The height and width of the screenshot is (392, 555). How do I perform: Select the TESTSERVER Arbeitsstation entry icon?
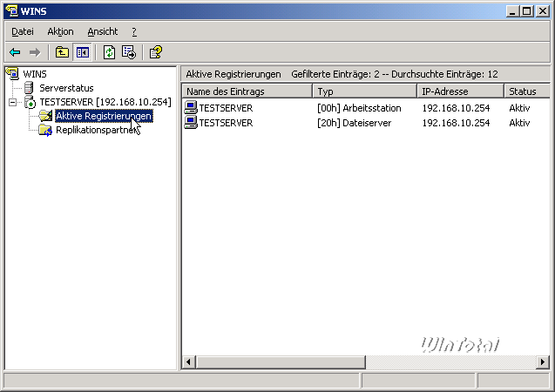(x=191, y=108)
